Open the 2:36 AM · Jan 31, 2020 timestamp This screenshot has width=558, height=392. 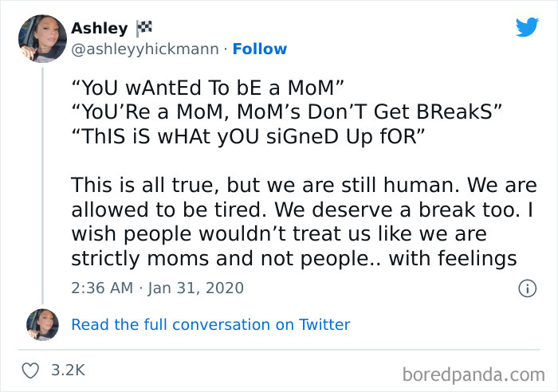pos(157,288)
